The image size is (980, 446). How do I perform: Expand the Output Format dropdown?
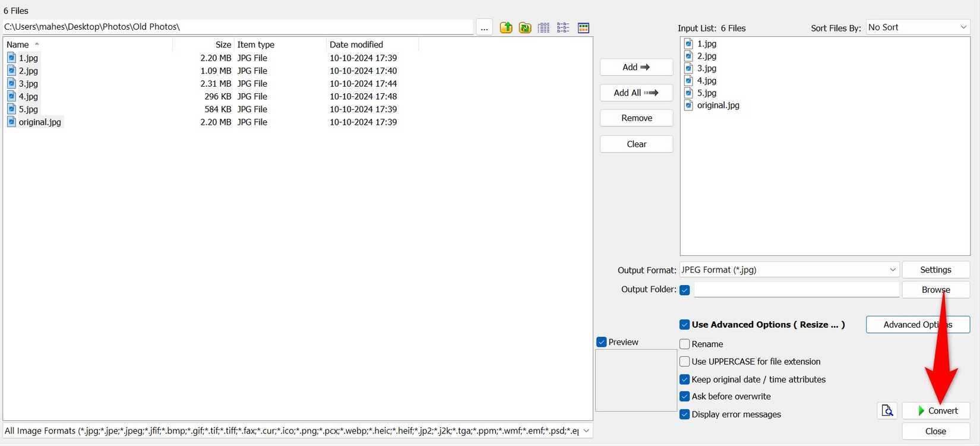click(789, 270)
